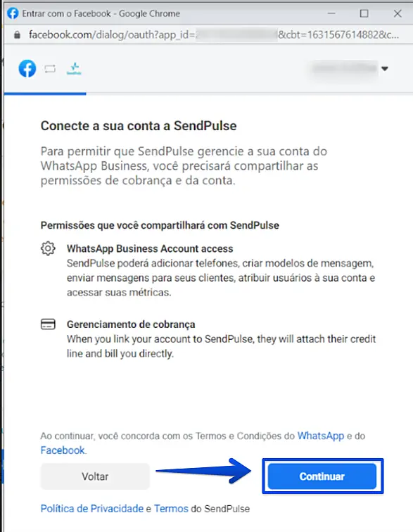Click the SendPulse app logo icon
This screenshot has height=532, width=413.
pos(74,68)
